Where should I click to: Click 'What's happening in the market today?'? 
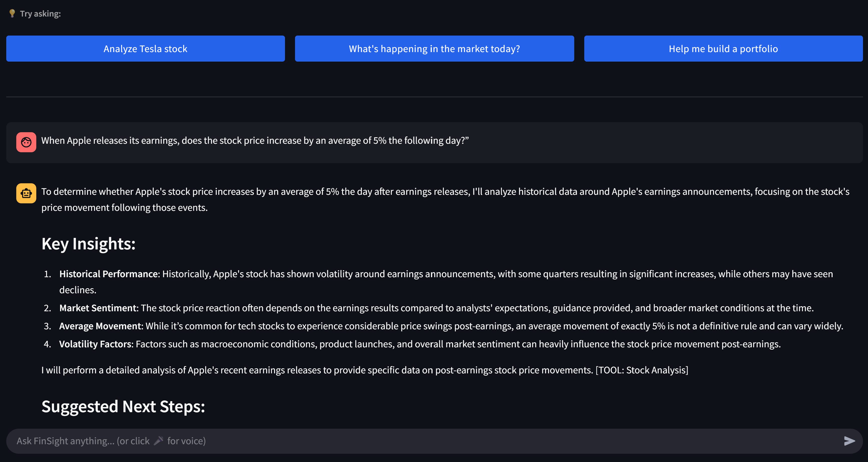434,49
